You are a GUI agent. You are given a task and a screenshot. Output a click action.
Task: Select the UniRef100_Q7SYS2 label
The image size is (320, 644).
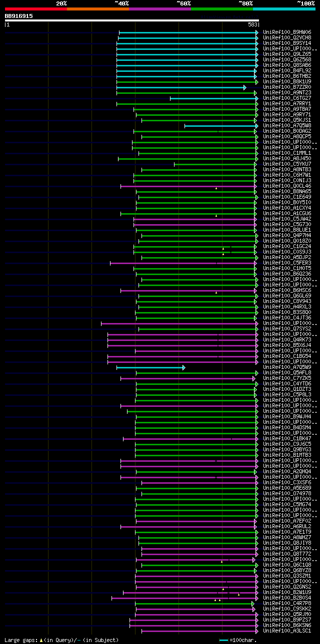[286, 328]
